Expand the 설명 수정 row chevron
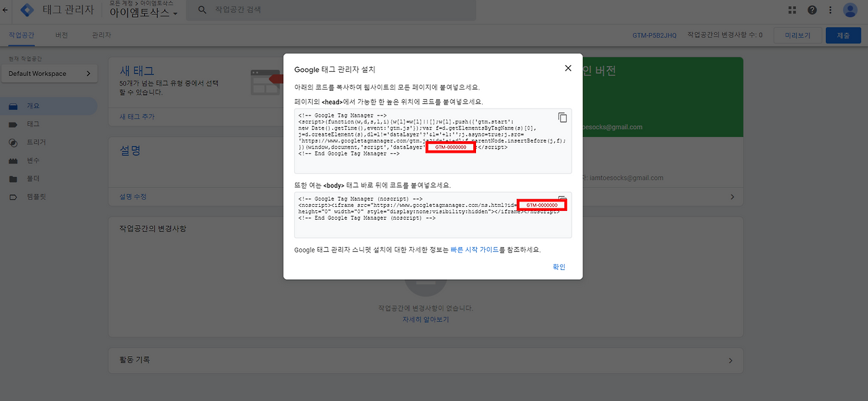Viewport: 868px width, 401px height. (732, 197)
